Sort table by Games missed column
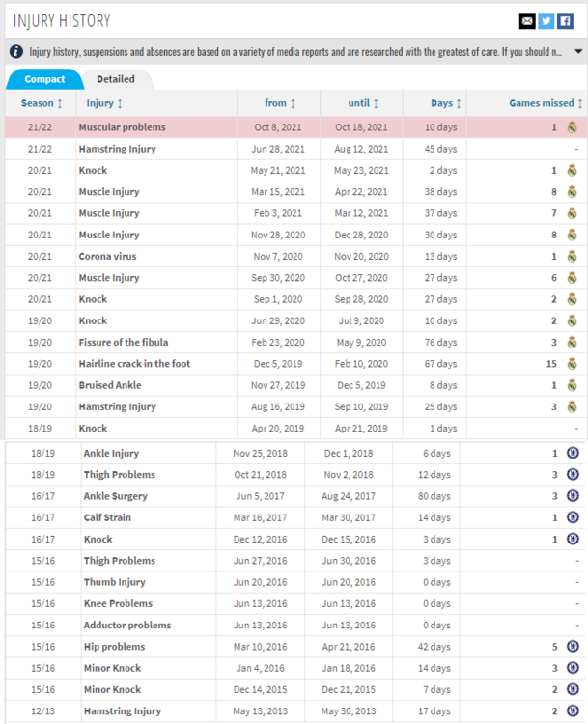The image size is (588, 724). click(546, 103)
